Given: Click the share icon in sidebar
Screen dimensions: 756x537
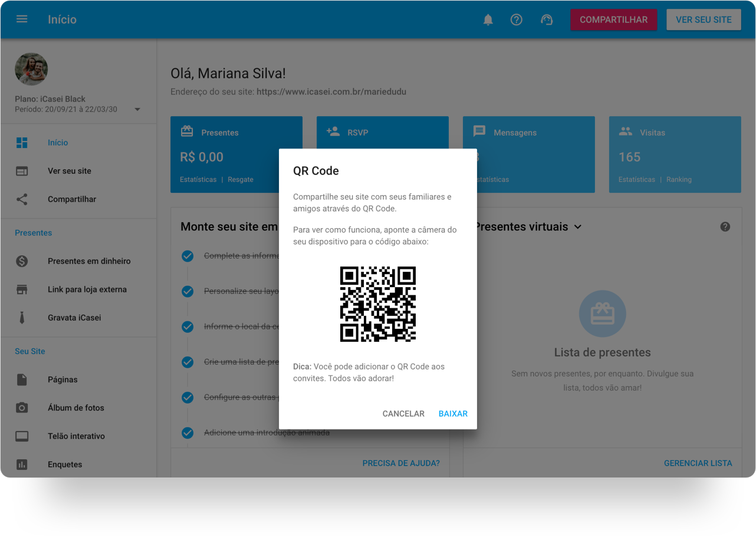Looking at the screenshot, I should tap(22, 199).
